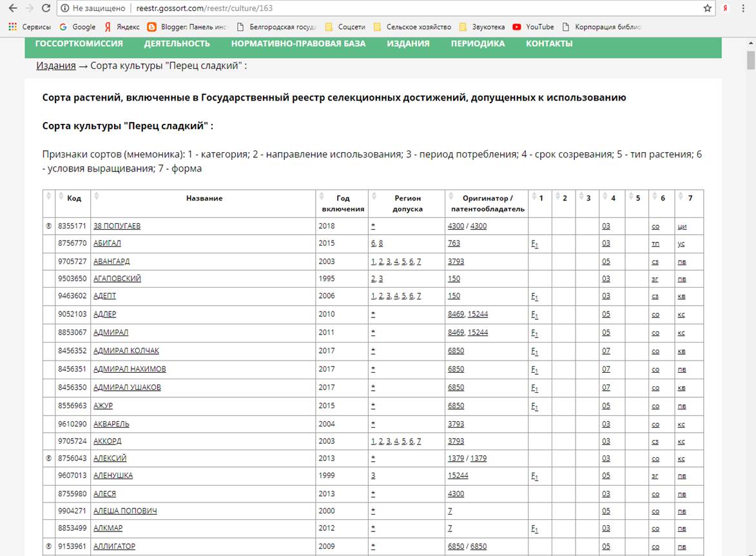The height and width of the screenshot is (556, 756).
Task: Open the АДЕПТ variety link
Action: 104,296
